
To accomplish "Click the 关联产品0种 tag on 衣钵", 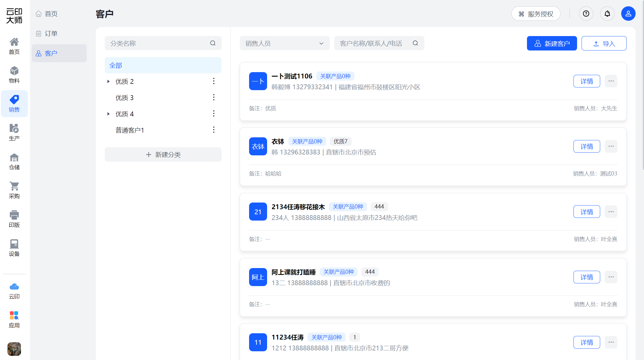I will (x=307, y=141).
